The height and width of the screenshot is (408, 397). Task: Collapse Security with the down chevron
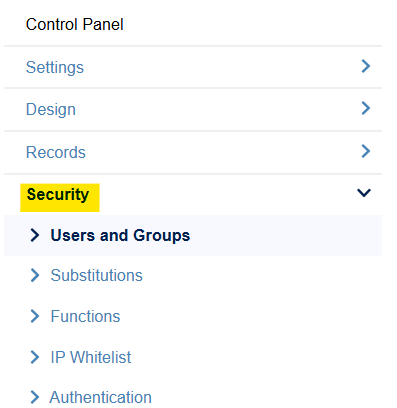[364, 193]
